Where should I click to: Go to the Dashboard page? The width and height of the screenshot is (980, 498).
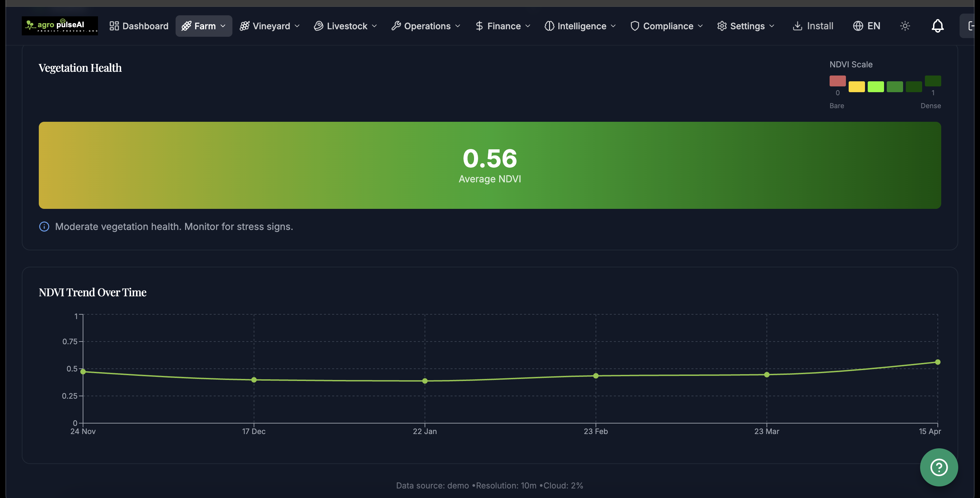click(x=139, y=26)
